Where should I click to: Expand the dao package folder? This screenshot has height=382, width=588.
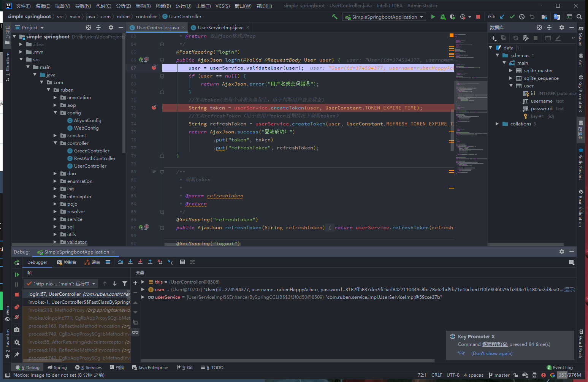(x=55, y=174)
